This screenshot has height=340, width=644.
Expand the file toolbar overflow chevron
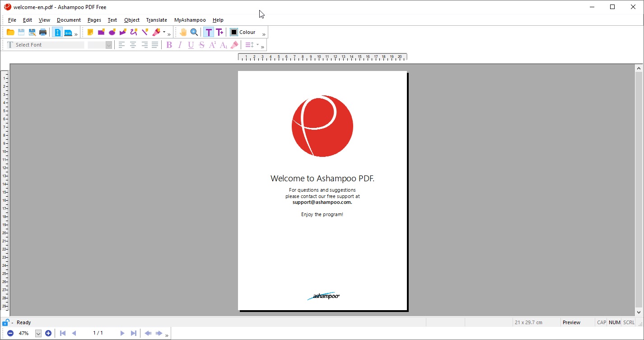point(76,34)
